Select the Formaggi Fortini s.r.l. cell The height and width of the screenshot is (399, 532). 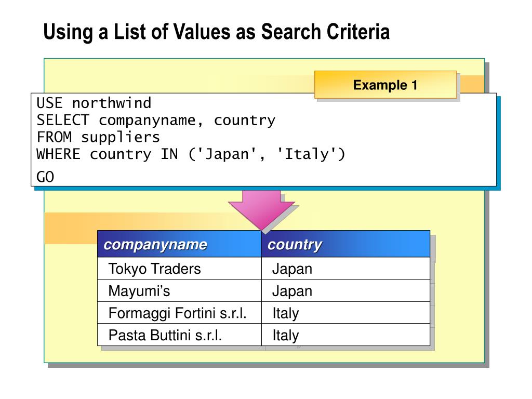[x=177, y=313]
